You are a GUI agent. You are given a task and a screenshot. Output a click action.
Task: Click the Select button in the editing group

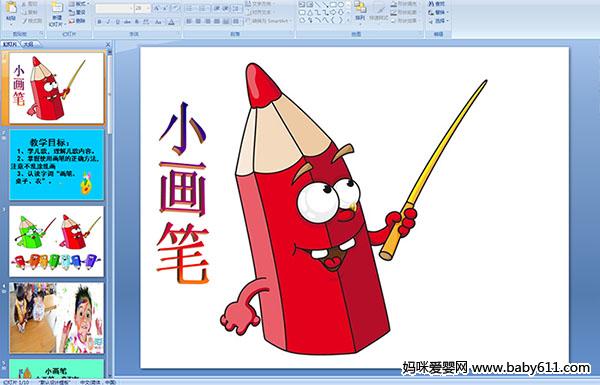[437, 21]
